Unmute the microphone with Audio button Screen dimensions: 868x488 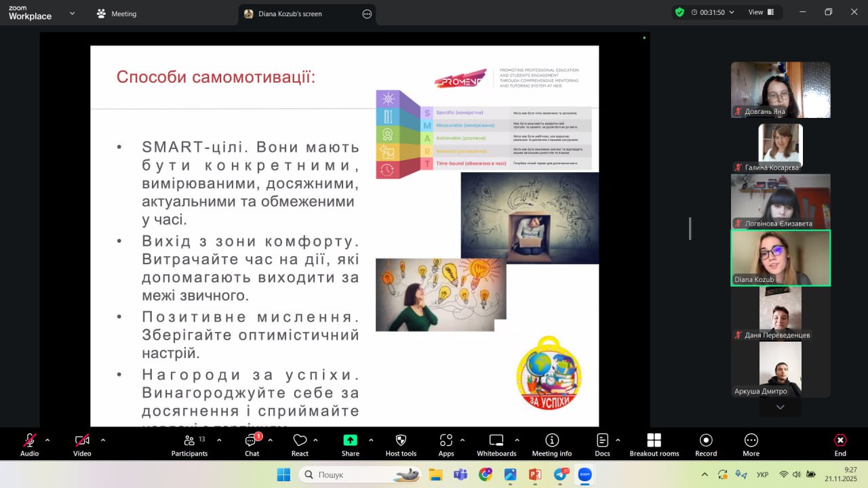click(x=29, y=445)
